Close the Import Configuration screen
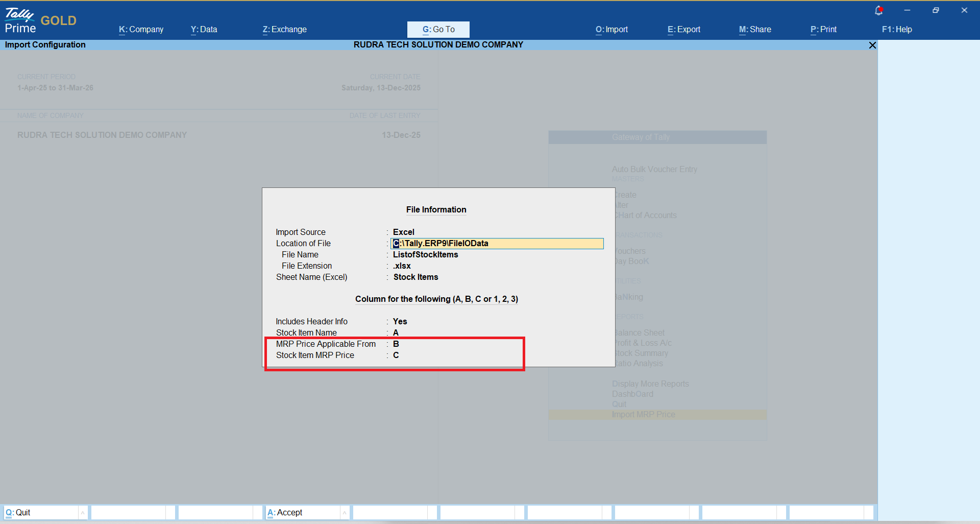 [872, 45]
